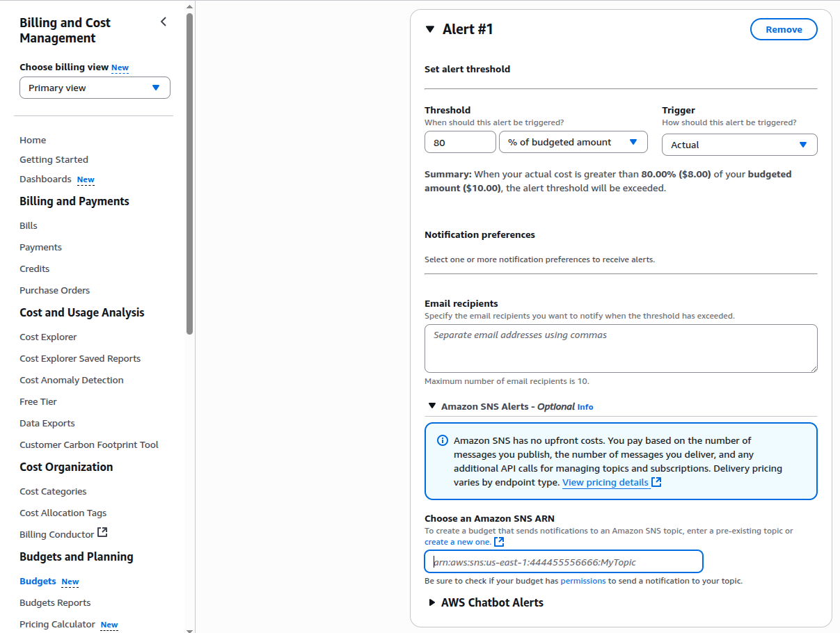This screenshot has height=633, width=840.
Task: Collapse the Billing and Cost Management sidebar
Action: point(163,22)
